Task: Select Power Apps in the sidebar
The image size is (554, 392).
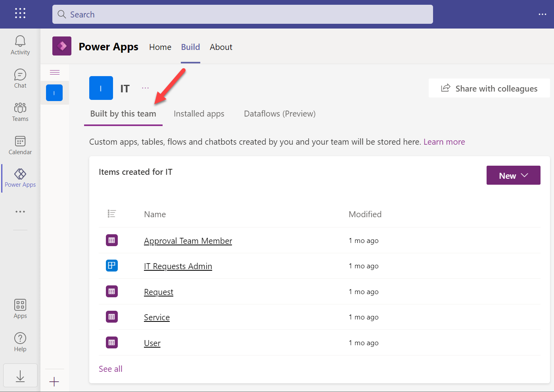Action: [20, 178]
